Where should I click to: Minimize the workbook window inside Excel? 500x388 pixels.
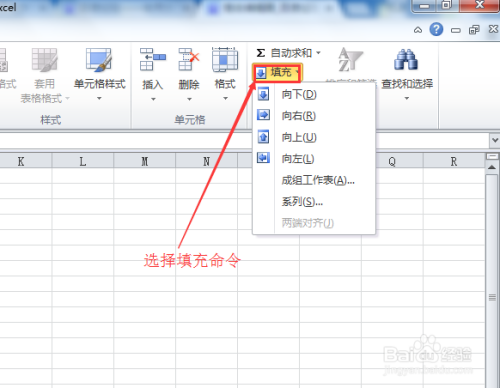click(x=455, y=30)
